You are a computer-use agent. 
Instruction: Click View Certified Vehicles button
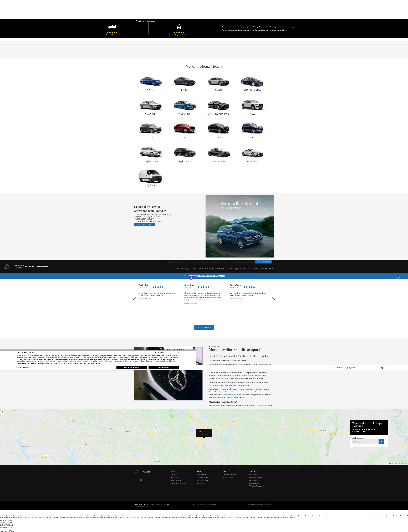coord(145,225)
